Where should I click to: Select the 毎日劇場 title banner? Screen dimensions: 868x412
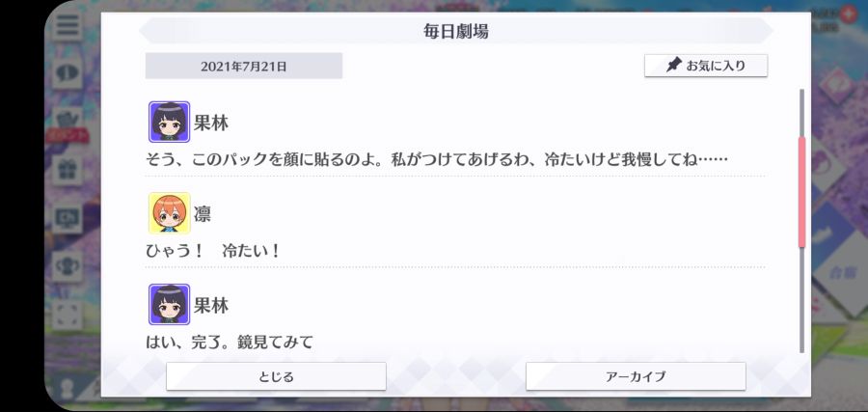point(455,31)
